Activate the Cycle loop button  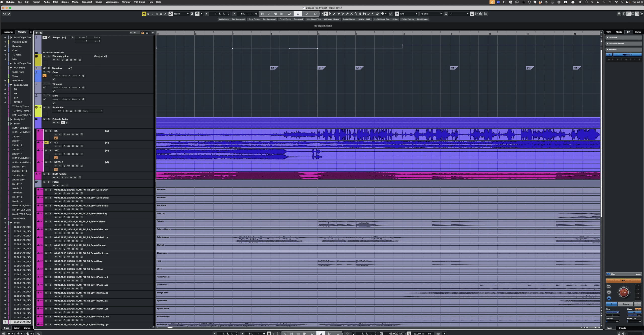tap(289, 14)
